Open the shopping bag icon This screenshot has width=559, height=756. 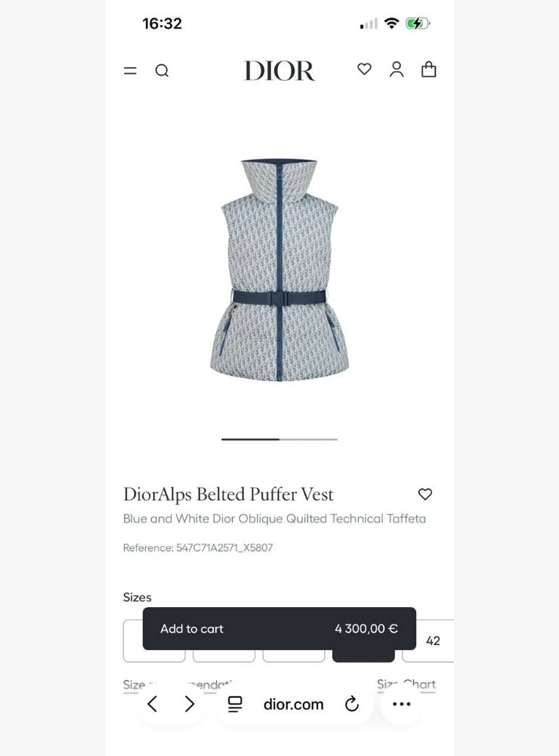click(428, 70)
